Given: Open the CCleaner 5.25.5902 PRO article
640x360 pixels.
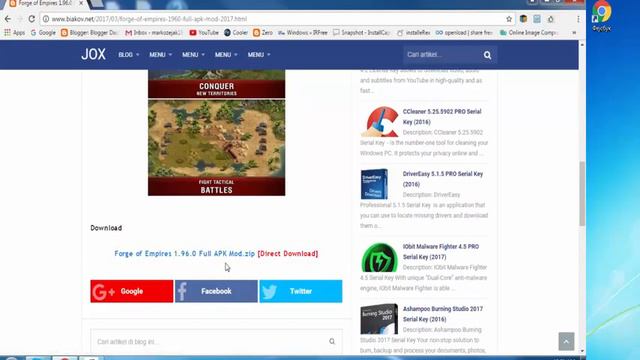Looking at the screenshot, I should tap(442, 117).
